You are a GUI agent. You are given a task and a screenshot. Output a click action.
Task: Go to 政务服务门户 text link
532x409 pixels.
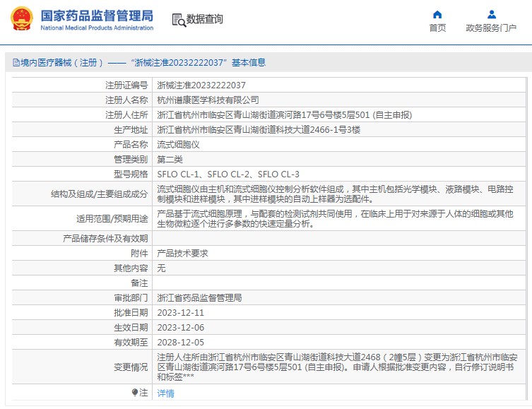tap(491, 28)
